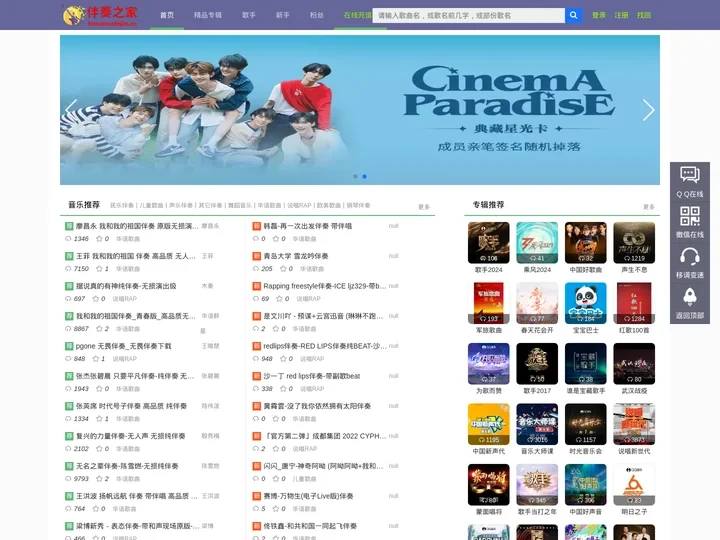Go to previous banner slide arrow
Viewport: 720px width, 540px height.
(x=71, y=110)
